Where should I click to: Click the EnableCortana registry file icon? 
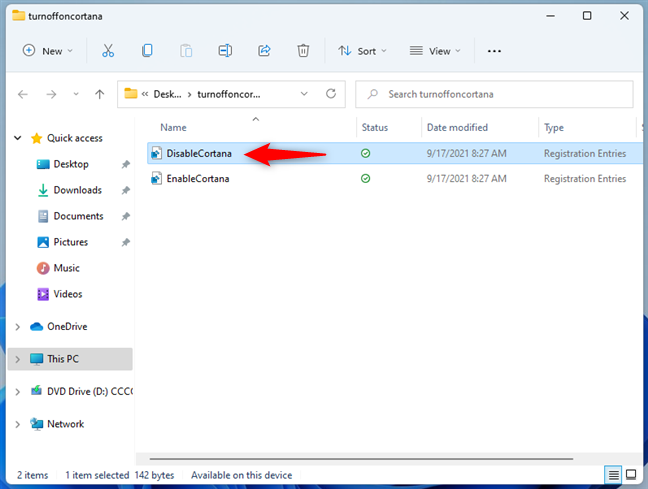[156, 179]
